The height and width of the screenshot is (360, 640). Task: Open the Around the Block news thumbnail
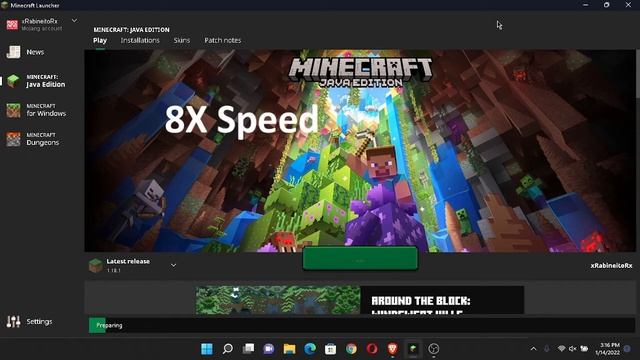(x=278, y=300)
